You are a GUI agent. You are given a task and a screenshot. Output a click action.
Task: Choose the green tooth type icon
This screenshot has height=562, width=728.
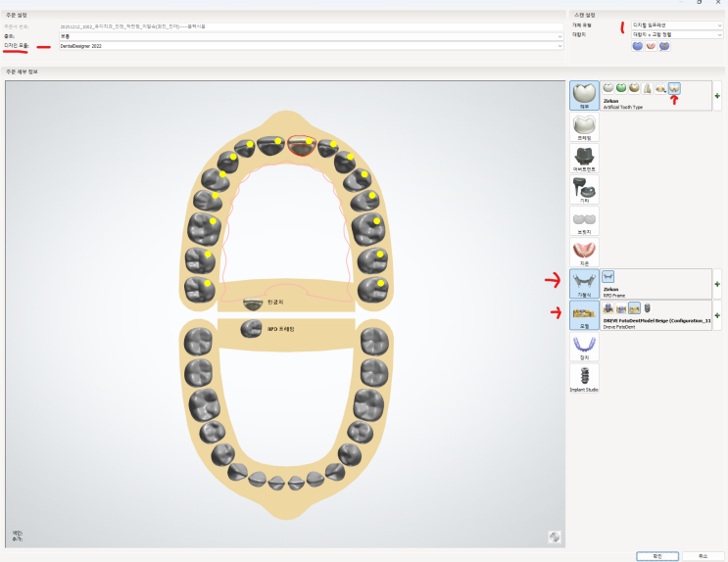(x=621, y=88)
